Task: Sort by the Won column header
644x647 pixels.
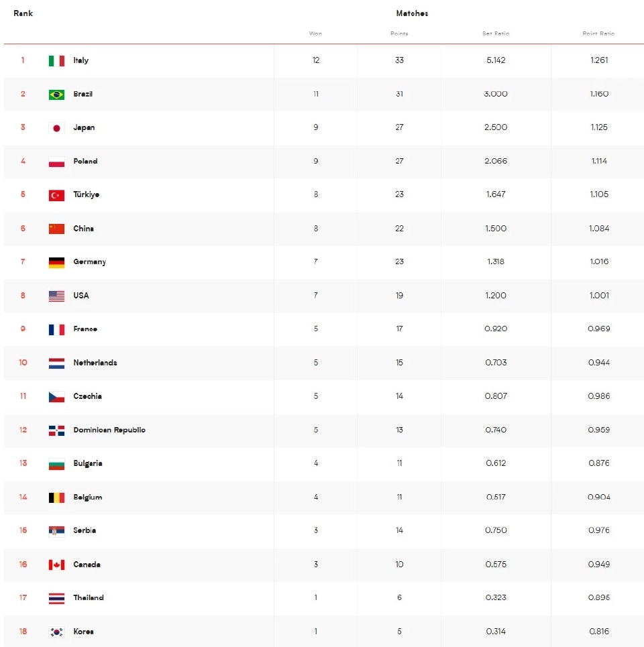Action: point(315,34)
